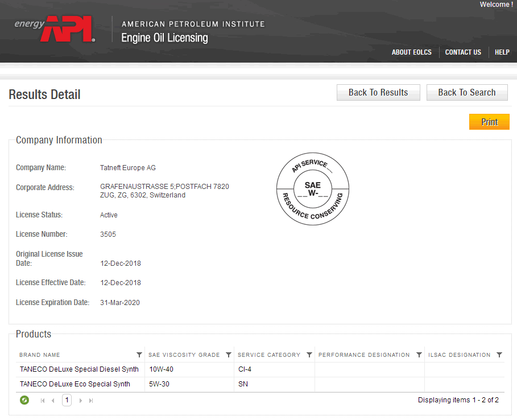Open ILSAC Designation column filter

coord(499,355)
